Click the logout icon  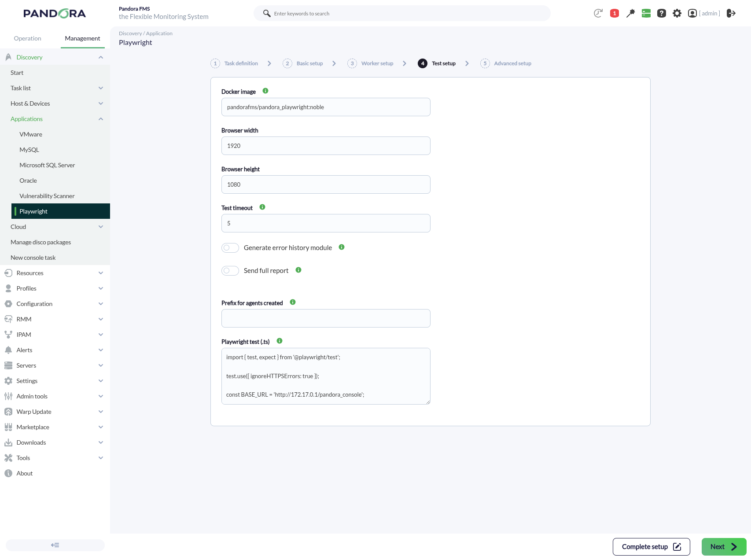coord(731,13)
